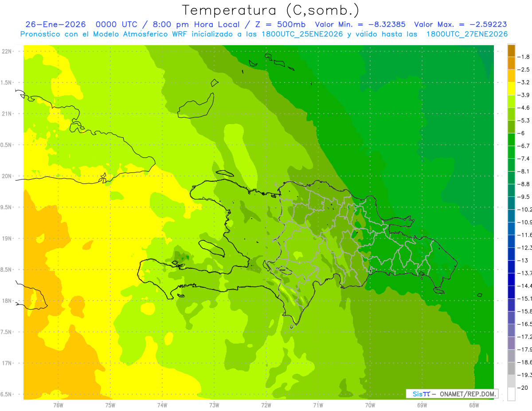Click the '74W' longitude label
This screenshot has width=532, height=411.
pos(162,405)
